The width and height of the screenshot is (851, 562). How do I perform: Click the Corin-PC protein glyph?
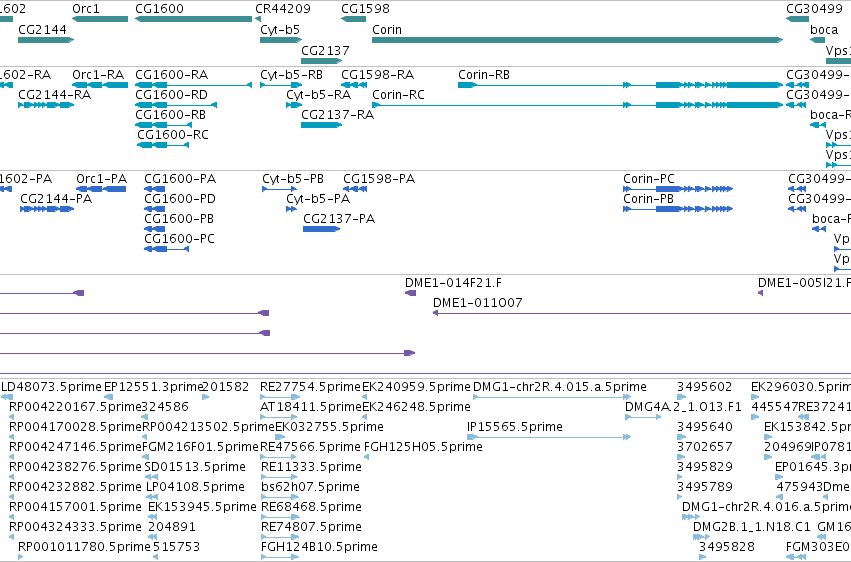(x=678, y=189)
